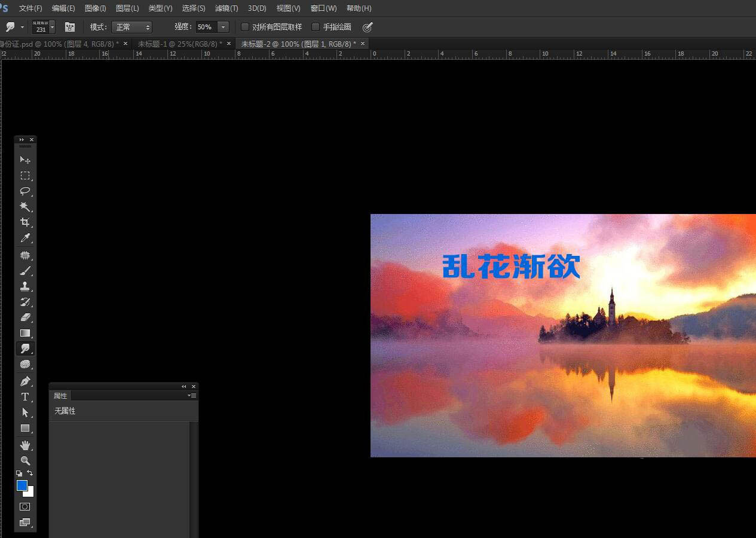Select the Pen tool
This screenshot has height=538, width=756.
(25, 380)
